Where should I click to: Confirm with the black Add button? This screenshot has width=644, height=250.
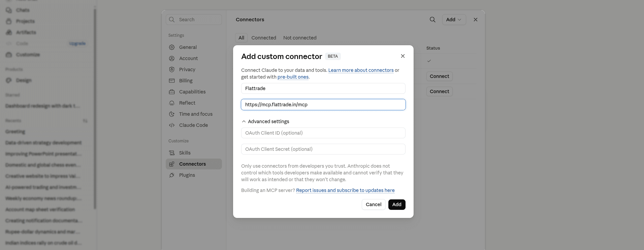tap(397, 204)
